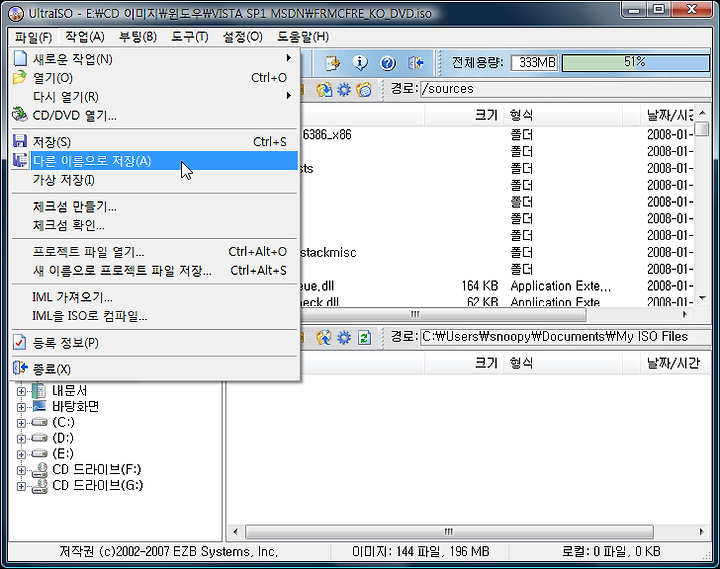Open the 도구(T) menu
720x569 pixels.
click(190, 37)
